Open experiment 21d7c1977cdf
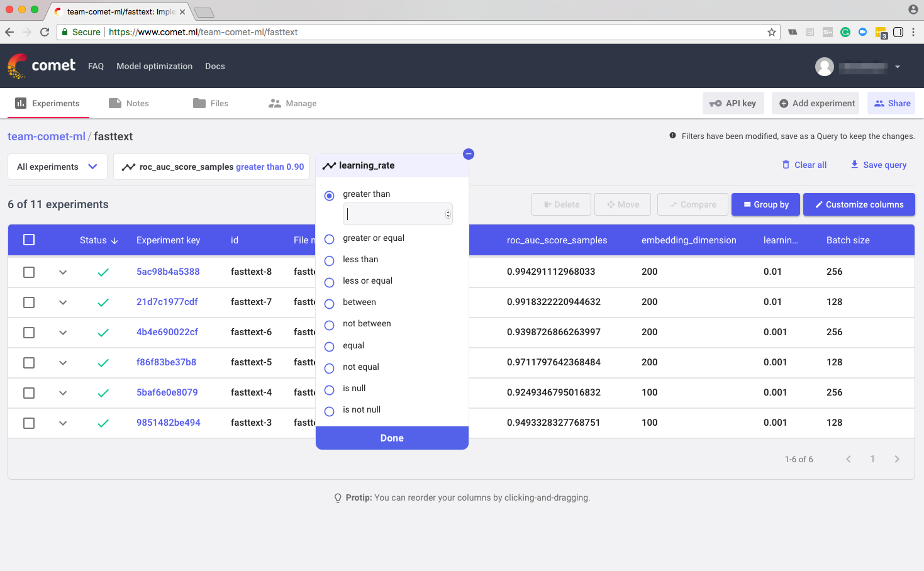This screenshot has width=924, height=571. click(167, 302)
